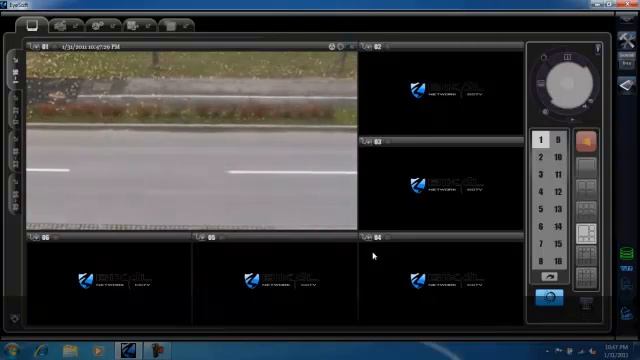Click the icon atop the PTZ ring
This screenshot has width=640, height=360.
point(567,57)
